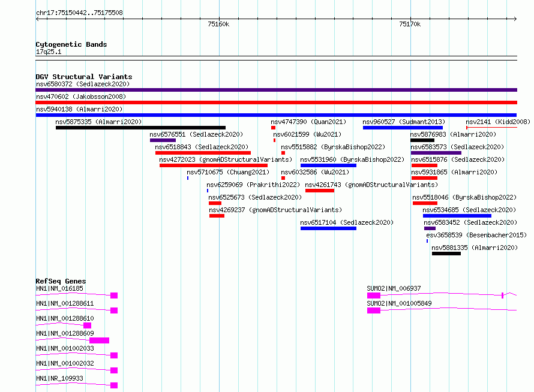This screenshot has height=392, width=534.
Task: Open nsv6534685 (Sedlazeck2020) label
Action: click(469, 210)
